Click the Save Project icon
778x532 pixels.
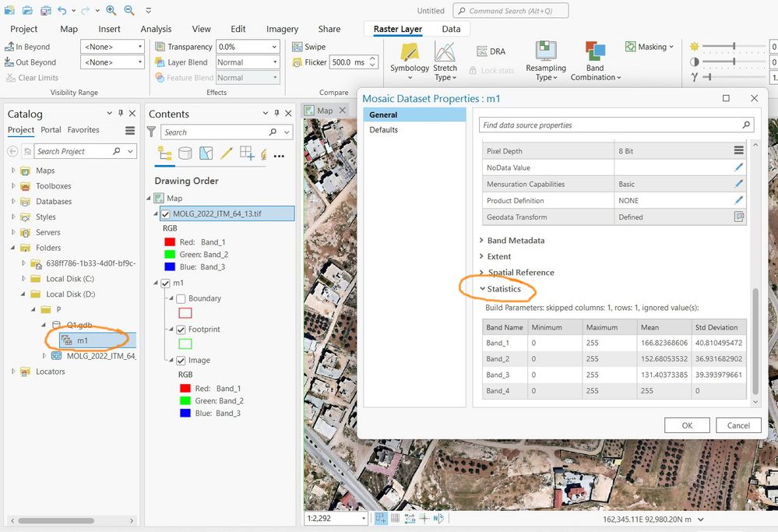(45, 11)
